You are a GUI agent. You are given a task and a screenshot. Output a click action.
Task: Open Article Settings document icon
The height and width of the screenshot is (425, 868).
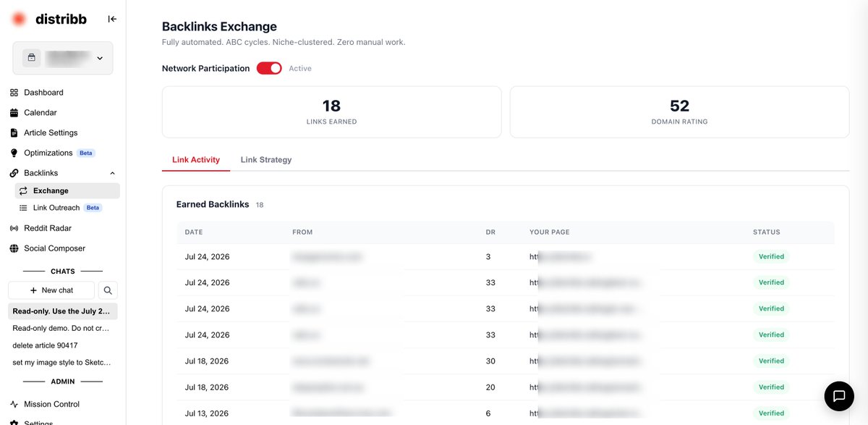click(x=14, y=133)
